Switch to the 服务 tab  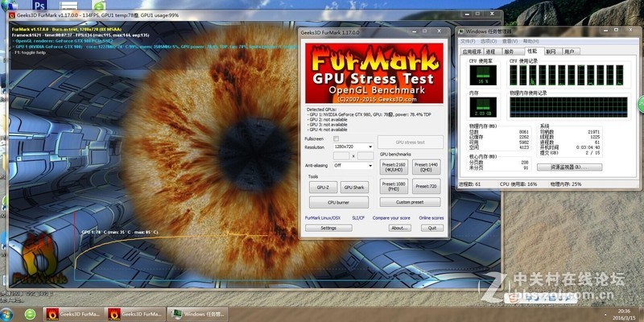click(513, 52)
